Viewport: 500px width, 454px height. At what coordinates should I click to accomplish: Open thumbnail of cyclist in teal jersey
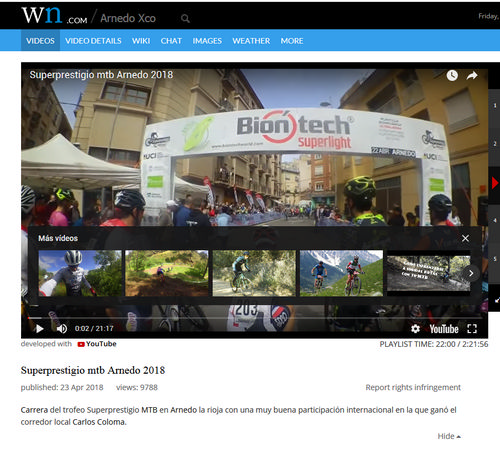pyautogui.click(x=254, y=273)
